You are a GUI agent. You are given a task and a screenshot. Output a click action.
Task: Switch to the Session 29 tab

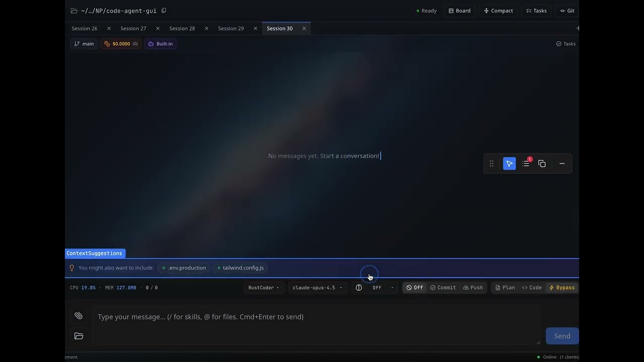(231, 29)
